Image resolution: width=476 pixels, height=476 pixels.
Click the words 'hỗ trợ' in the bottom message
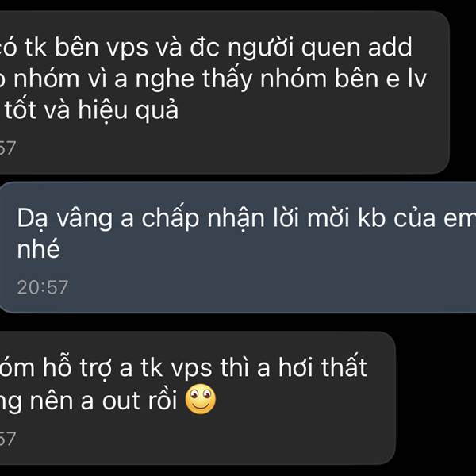coord(79,369)
